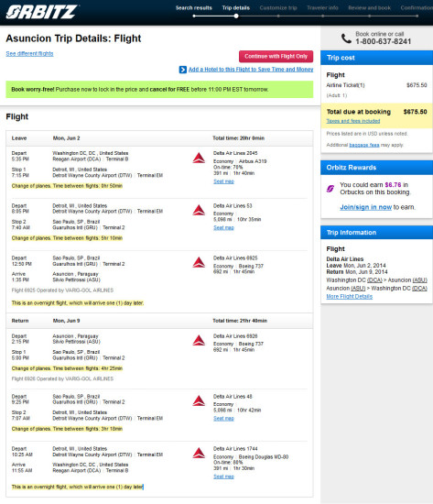
Task: Click Delta logo for flight 1744
Action: (x=199, y=454)
